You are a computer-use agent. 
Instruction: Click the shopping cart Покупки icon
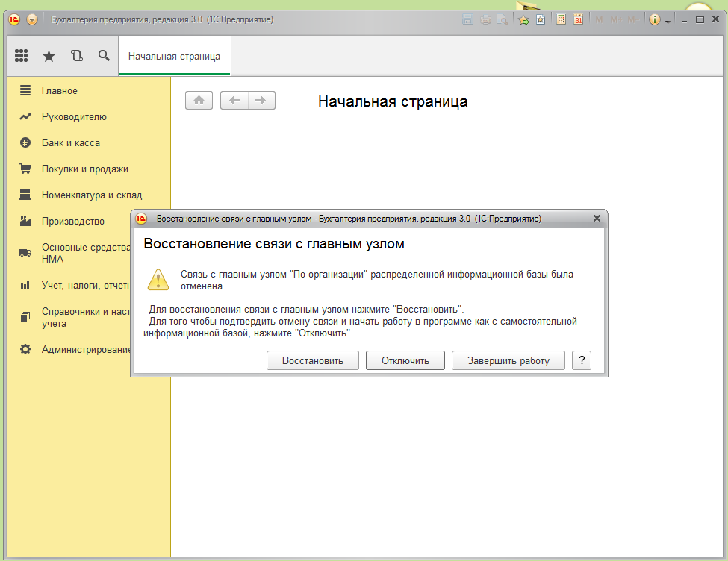[x=25, y=169]
